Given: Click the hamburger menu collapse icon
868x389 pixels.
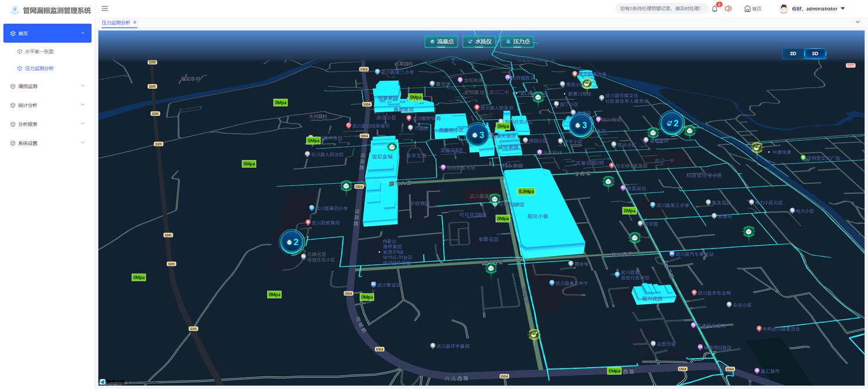Looking at the screenshot, I should click(x=105, y=9).
